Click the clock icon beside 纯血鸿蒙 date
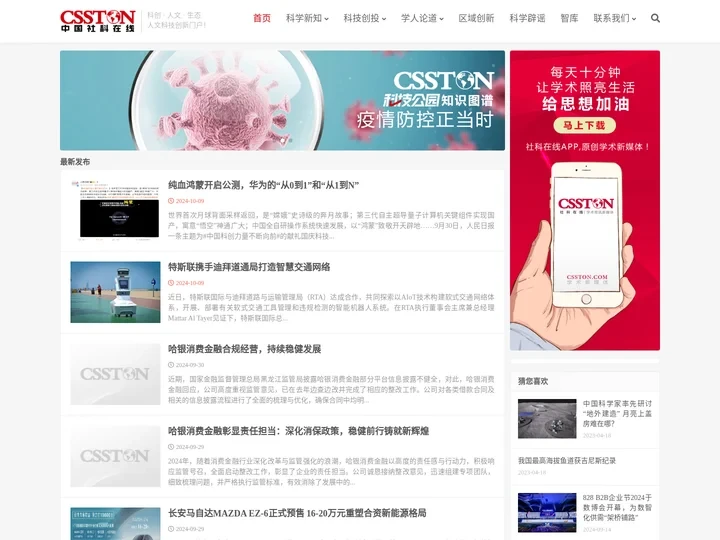This screenshot has width=720, height=540. click(171, 201)
